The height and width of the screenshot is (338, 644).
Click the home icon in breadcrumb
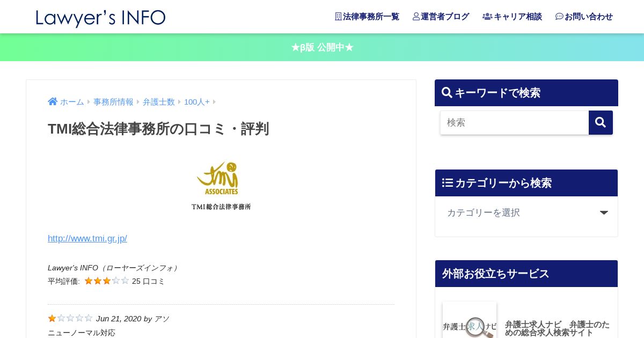click(x=53, y=101)
